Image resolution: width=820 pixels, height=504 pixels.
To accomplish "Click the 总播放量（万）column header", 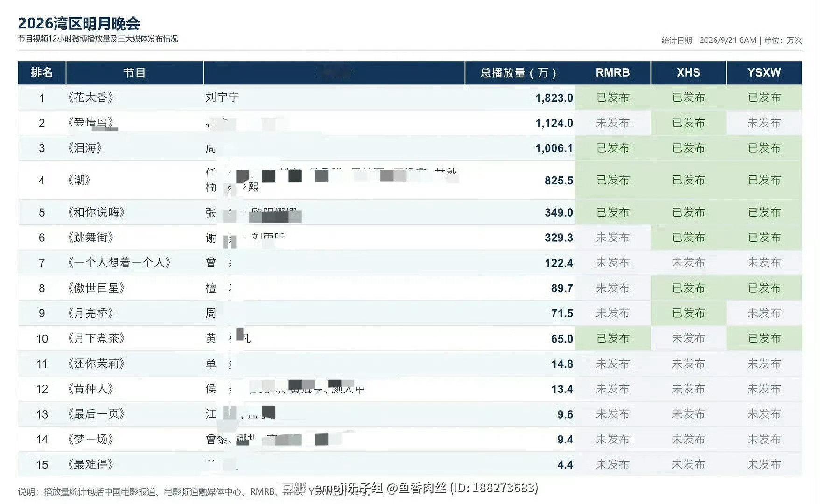I will (x=519, y=73).
